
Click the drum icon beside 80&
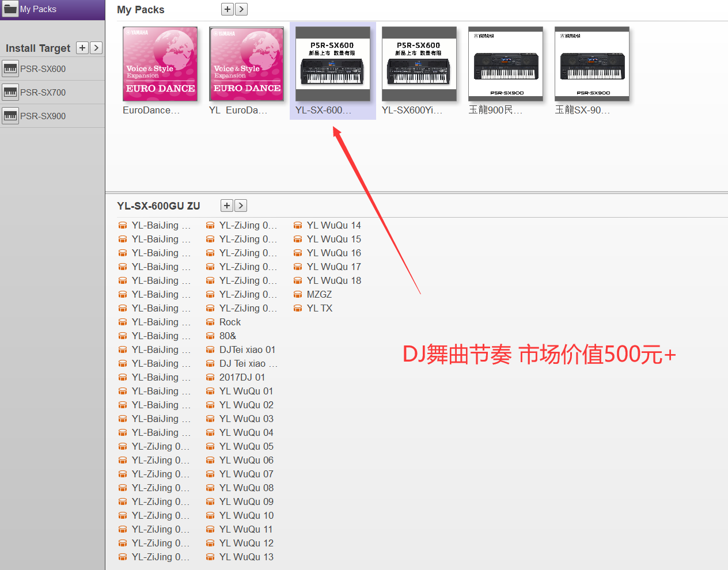(210, 336)
